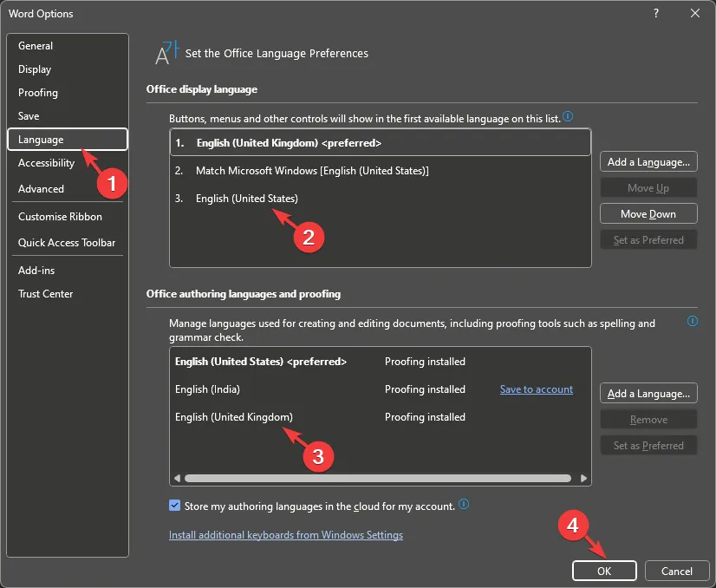The image size is (716, 588).
Task: Click OK to confirm language settings
Action: coord(604,572)
